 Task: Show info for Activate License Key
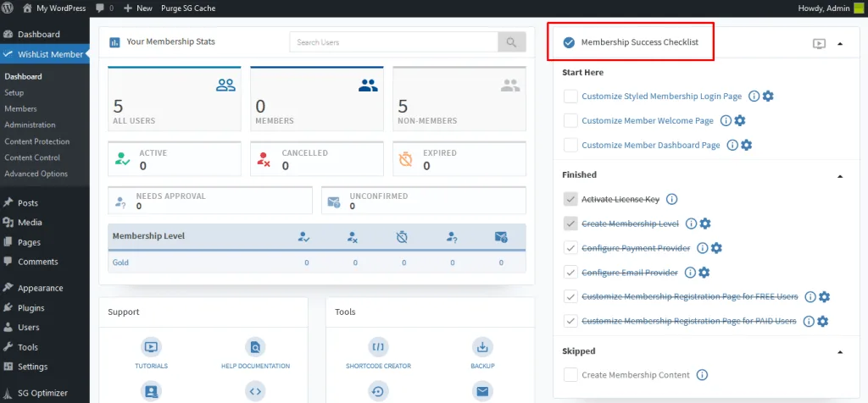click(x=671, y=199)
